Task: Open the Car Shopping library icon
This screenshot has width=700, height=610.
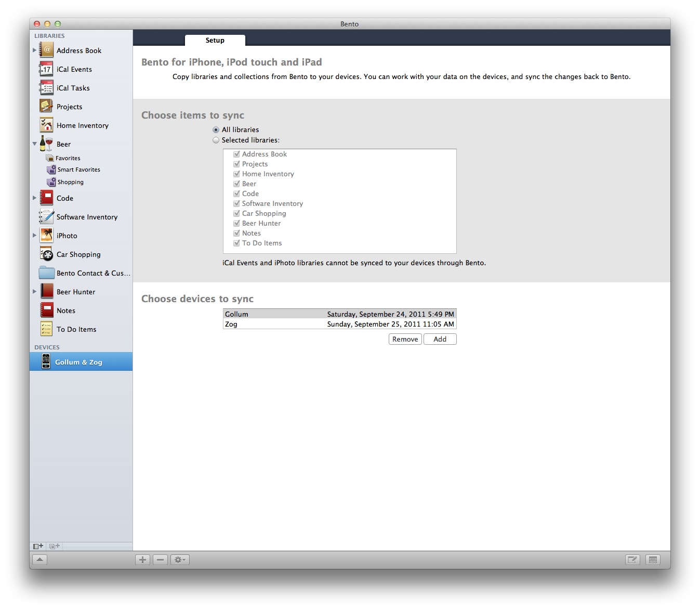Action: coord(47,254)
